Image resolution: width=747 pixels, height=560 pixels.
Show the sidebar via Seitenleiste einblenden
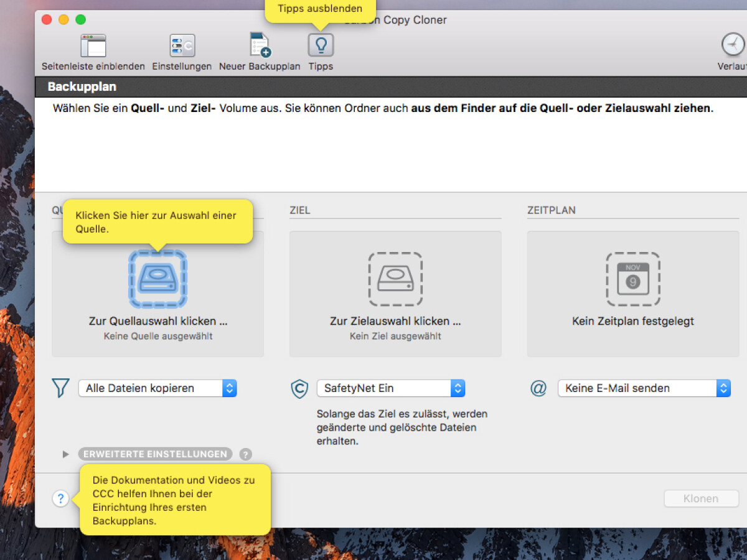pyautogui.click(x=92, y=47)
